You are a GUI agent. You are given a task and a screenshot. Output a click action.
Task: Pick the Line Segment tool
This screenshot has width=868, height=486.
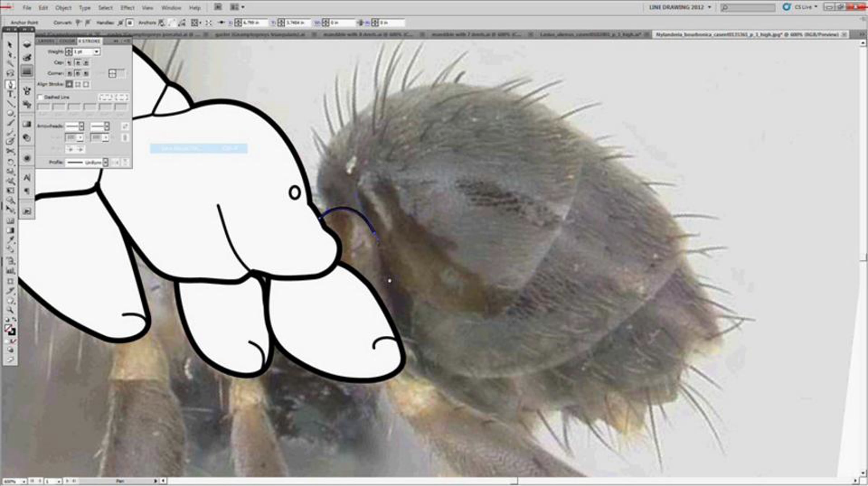click(10, 104)
